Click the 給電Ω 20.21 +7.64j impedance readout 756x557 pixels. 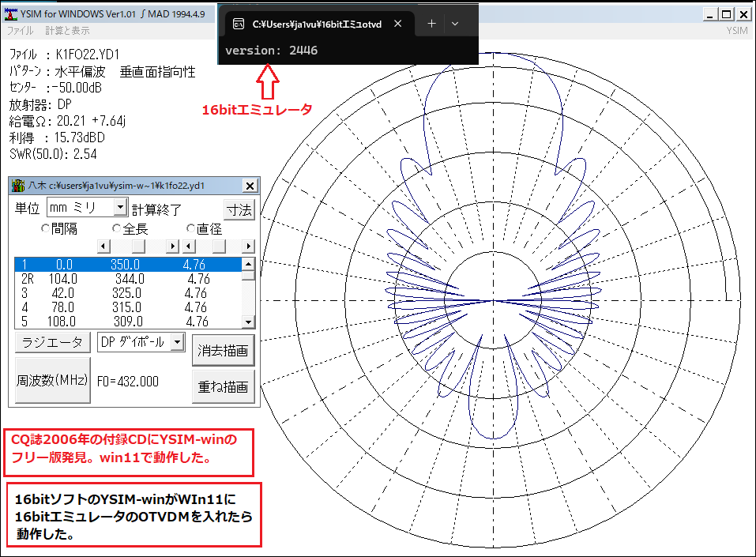[67, 121]
